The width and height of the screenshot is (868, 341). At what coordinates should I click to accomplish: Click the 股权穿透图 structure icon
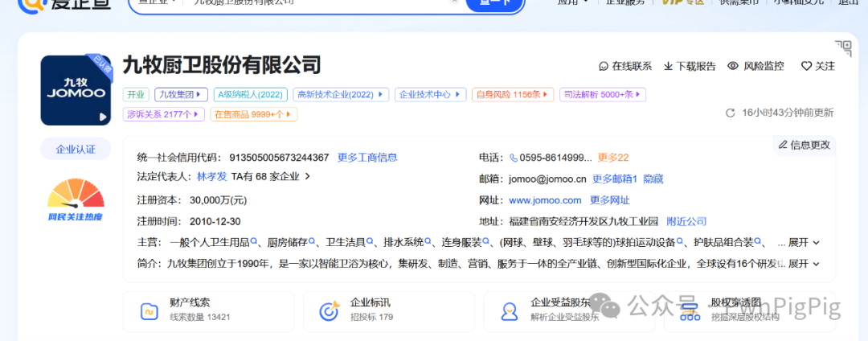point(690,311)
